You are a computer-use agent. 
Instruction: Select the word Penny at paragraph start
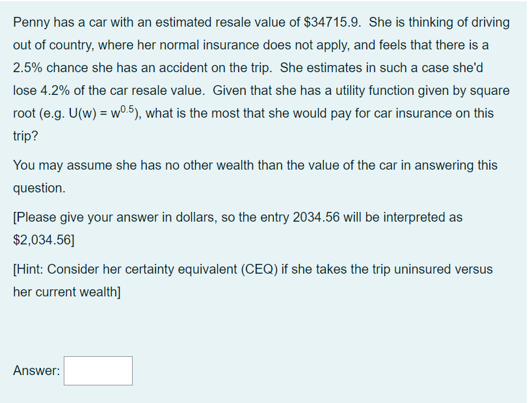[x=28, y=22]
